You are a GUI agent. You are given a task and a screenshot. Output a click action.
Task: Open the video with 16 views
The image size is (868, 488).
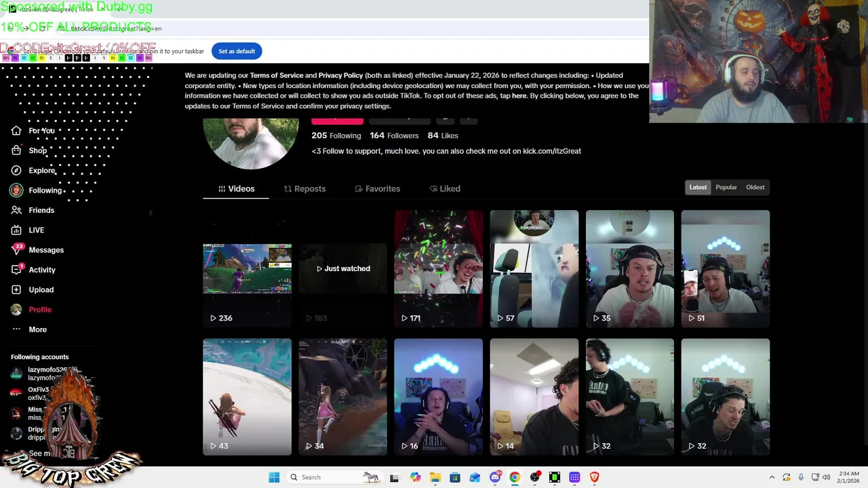438,396
